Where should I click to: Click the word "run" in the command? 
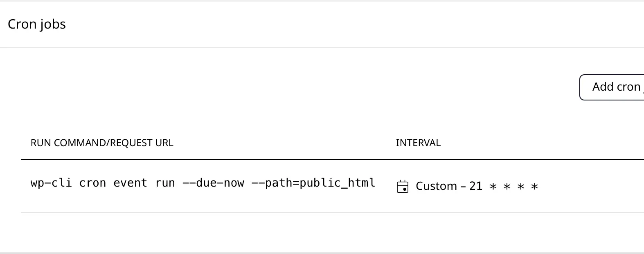(x=165, y=183)
